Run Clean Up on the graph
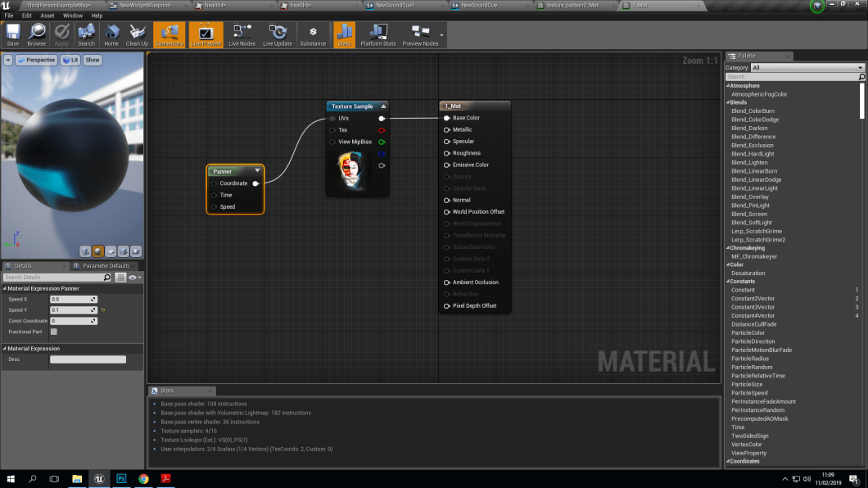The image size is (868, 488). 136,34
